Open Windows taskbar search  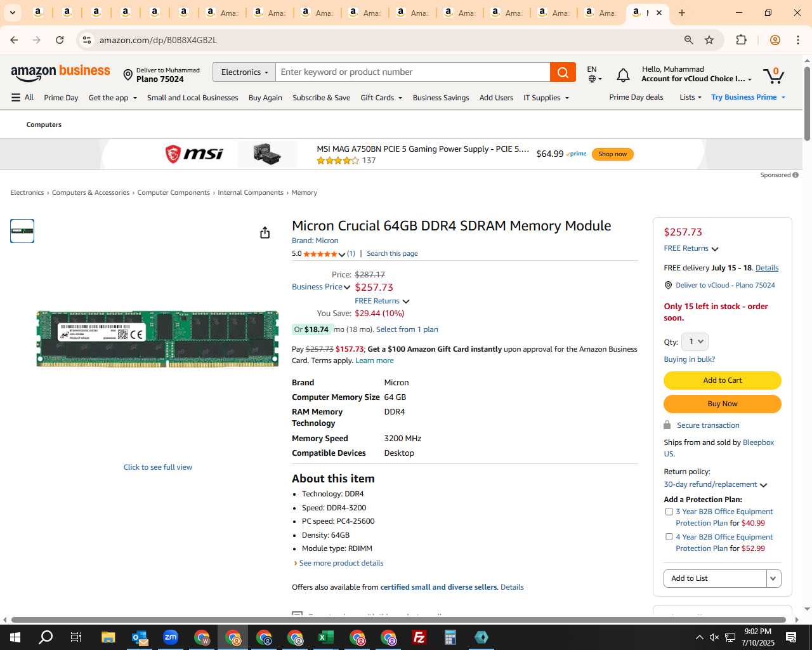(x=46, y=637)
